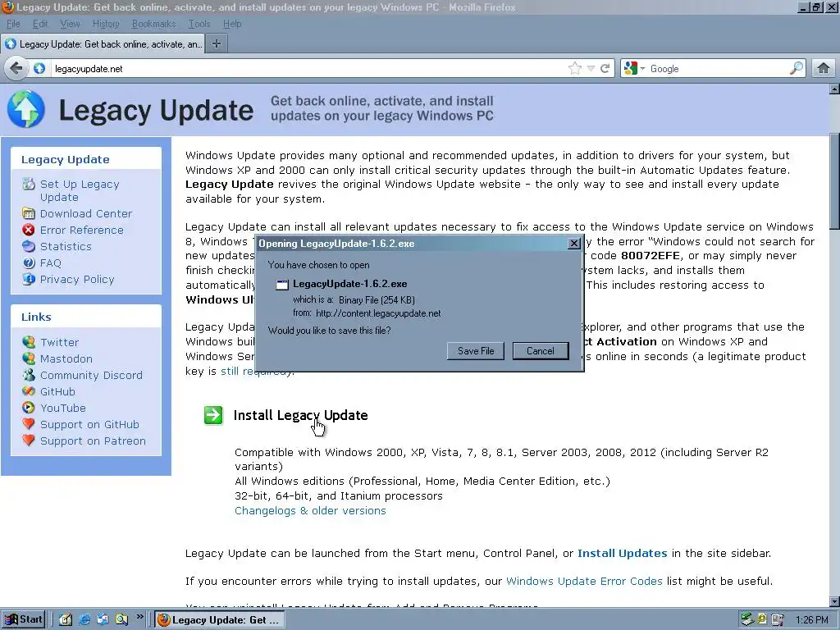Open the Install Updates link
The height and width of the screenshot is (630, 840).
[622, 554]
